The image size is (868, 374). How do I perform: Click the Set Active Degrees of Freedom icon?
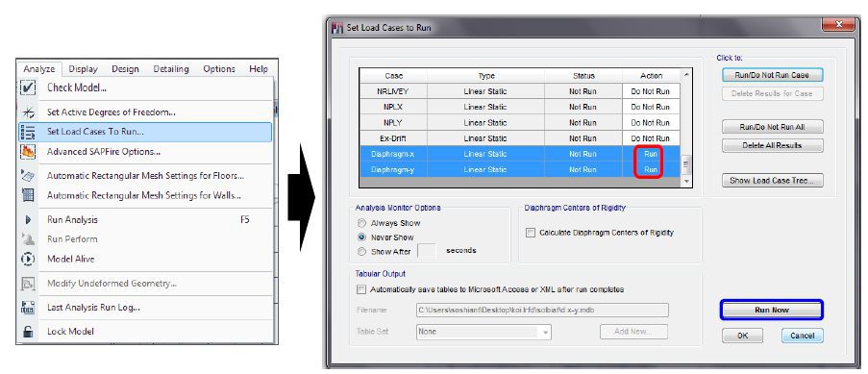pyautogui.click(x=28, y=112)
